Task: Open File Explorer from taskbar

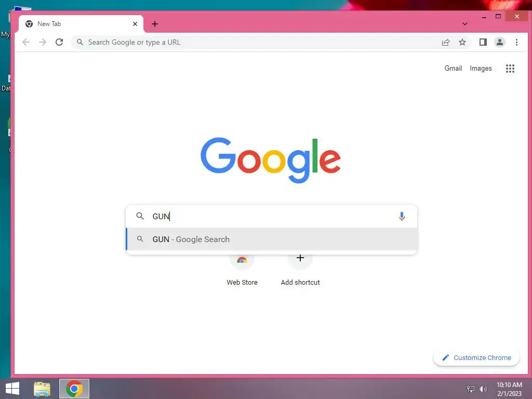Action: 42,389
